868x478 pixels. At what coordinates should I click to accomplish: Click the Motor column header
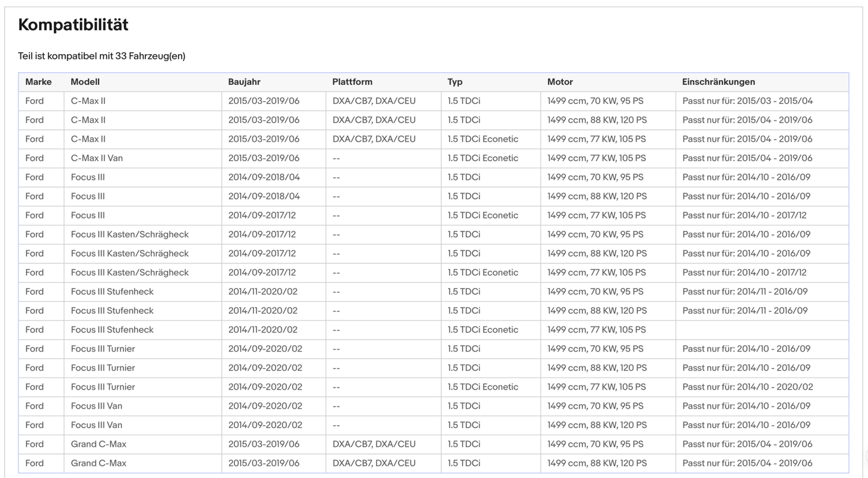tap(560, 82)
